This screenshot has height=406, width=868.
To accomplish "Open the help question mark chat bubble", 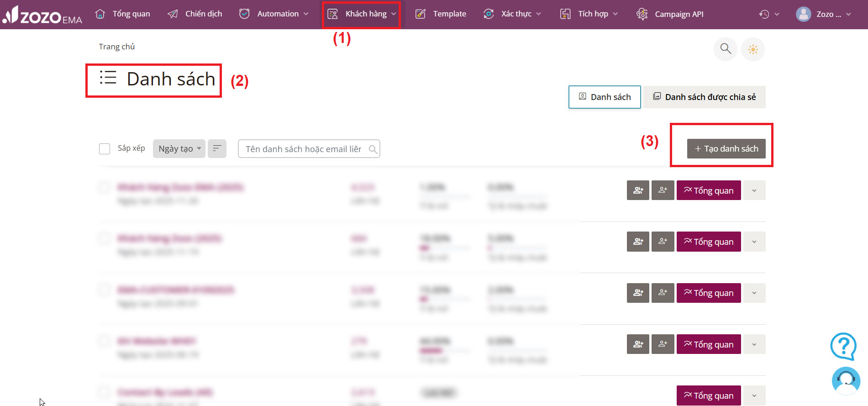I will click(843, 346).
